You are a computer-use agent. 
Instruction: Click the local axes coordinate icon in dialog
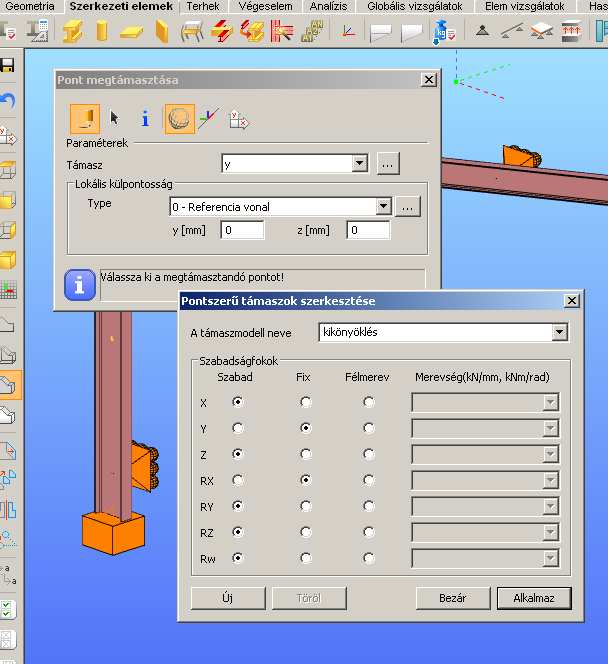(209, 119)
